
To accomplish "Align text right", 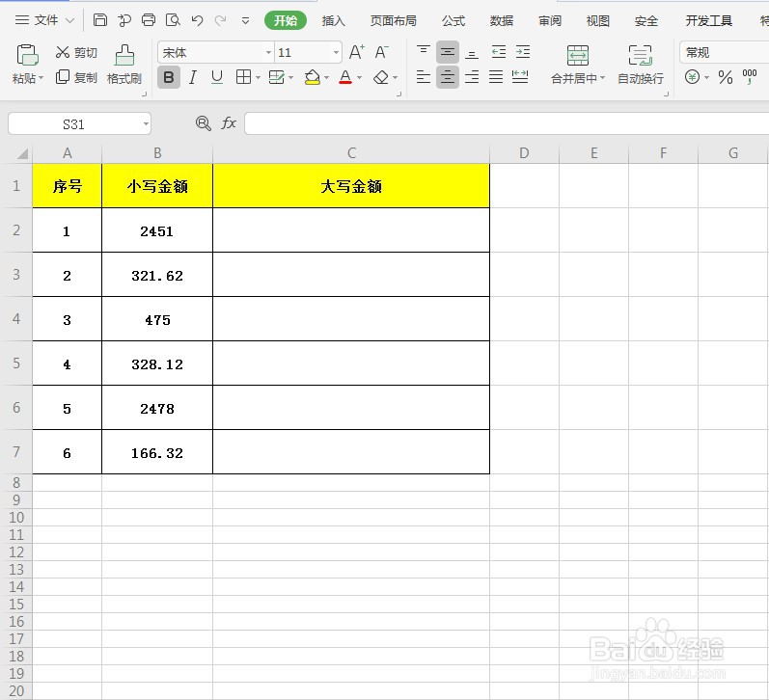I will pyautogui.click(x=471, y=77).
